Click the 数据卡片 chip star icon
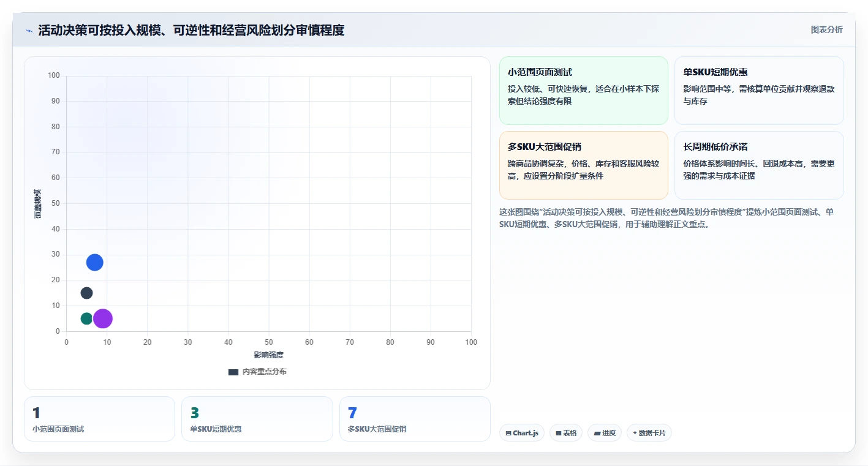The width and height of the screenshot is (868, 466). (x=635, y=433)
